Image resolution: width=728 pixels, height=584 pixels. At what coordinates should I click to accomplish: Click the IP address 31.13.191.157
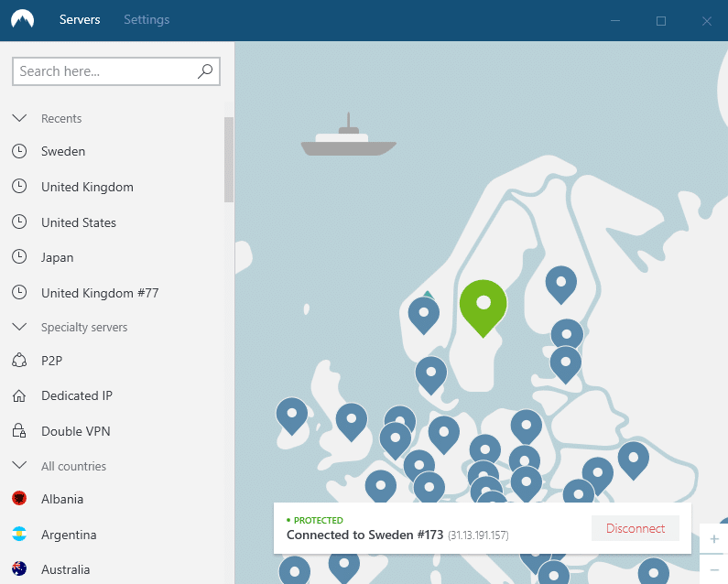click(x=478, y=535)
